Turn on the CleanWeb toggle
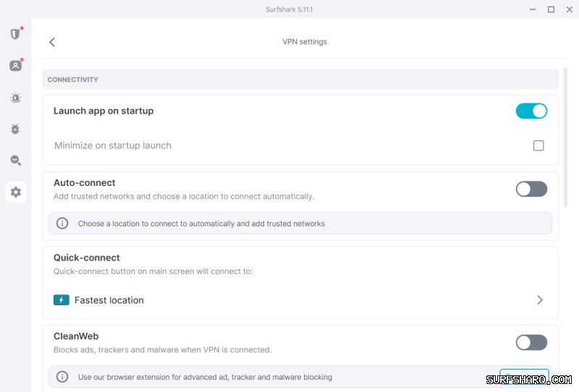This screenshot has height=392, width=579. (531, 342)
